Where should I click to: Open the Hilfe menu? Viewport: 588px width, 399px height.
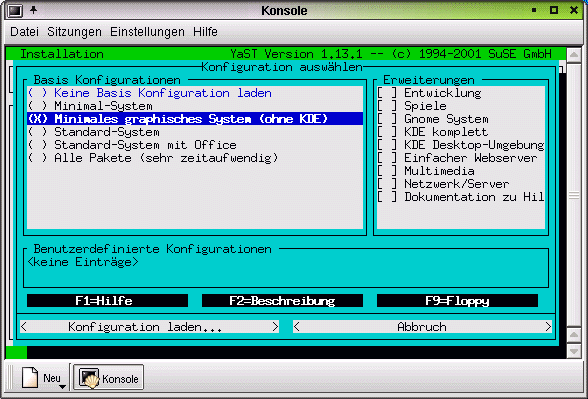point(205,32)
